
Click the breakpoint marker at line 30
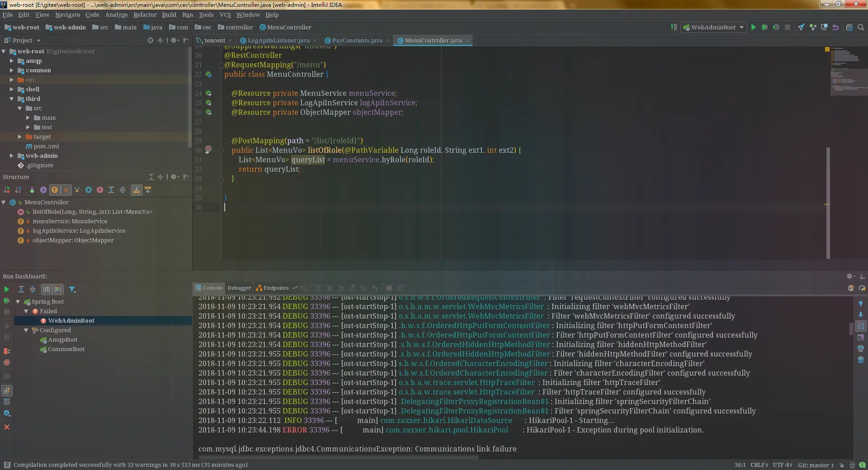208,150
